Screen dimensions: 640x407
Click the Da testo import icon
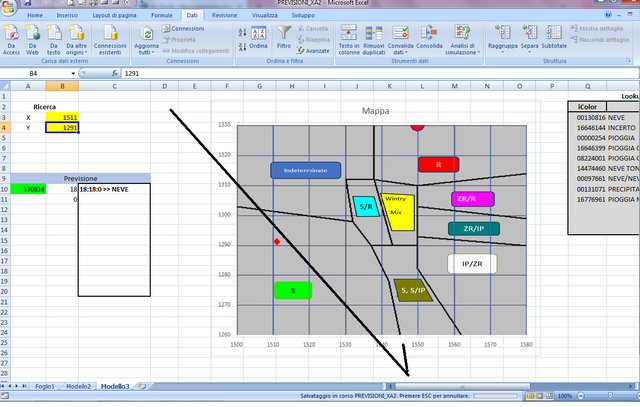53,40
